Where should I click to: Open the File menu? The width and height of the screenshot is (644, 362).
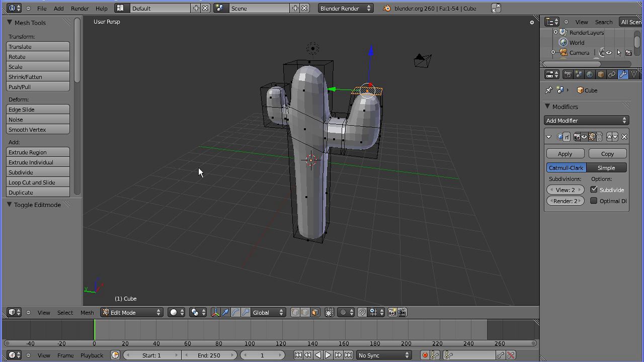pyautogui.click(x=42, y=8)
